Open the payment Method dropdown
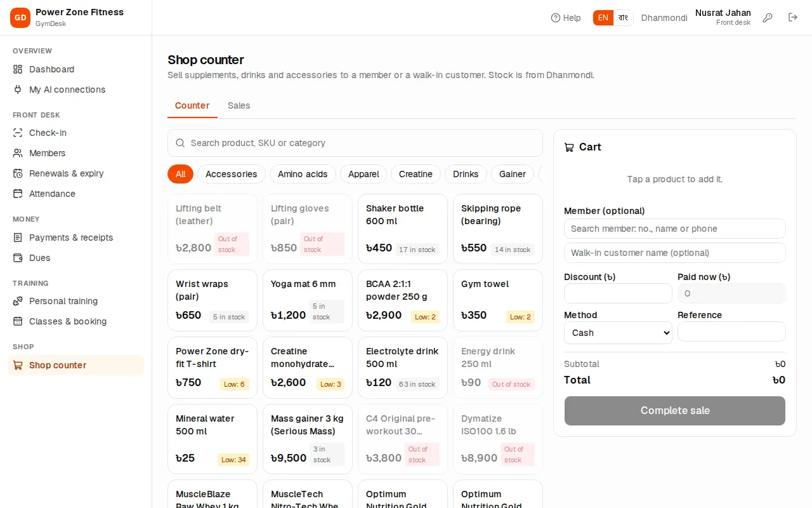 618,333
